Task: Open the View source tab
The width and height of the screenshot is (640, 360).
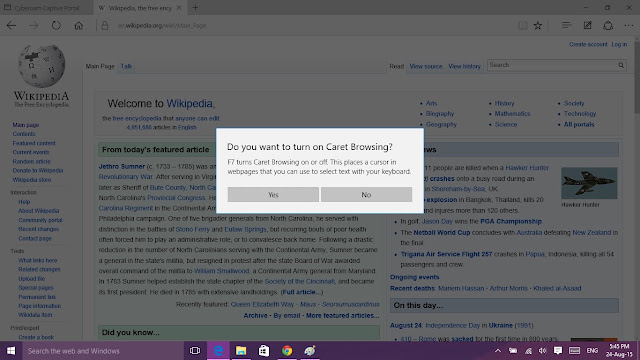Action: [426, 66]
